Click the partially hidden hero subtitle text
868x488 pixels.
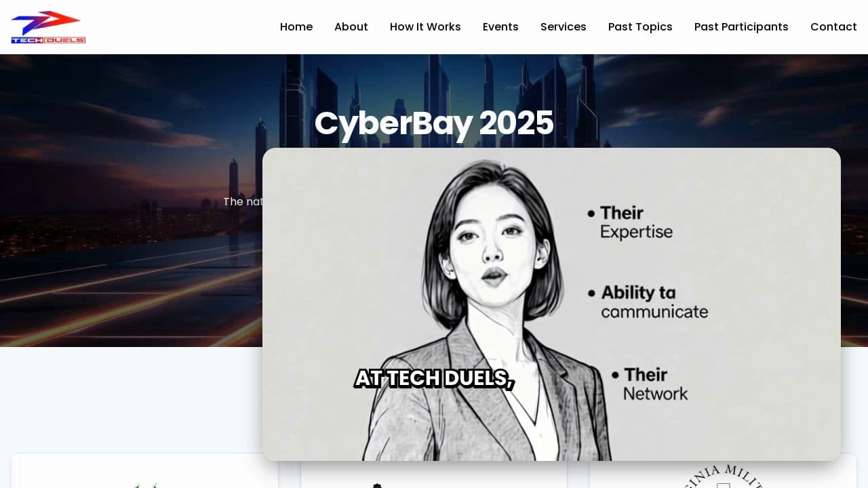point(243,201)
